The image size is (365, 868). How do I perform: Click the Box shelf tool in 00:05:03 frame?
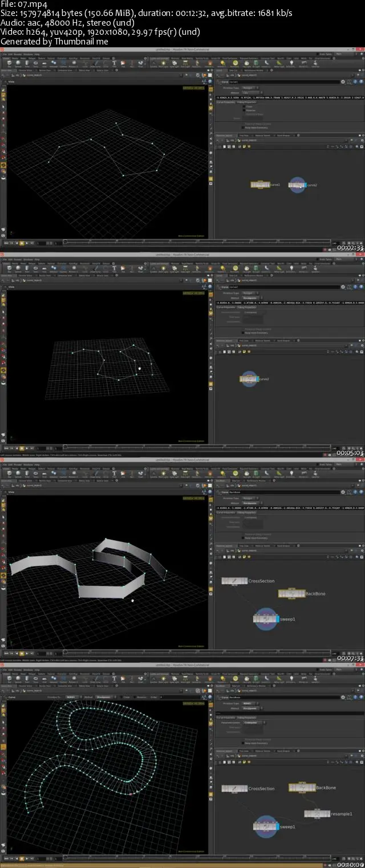point(10,268)
